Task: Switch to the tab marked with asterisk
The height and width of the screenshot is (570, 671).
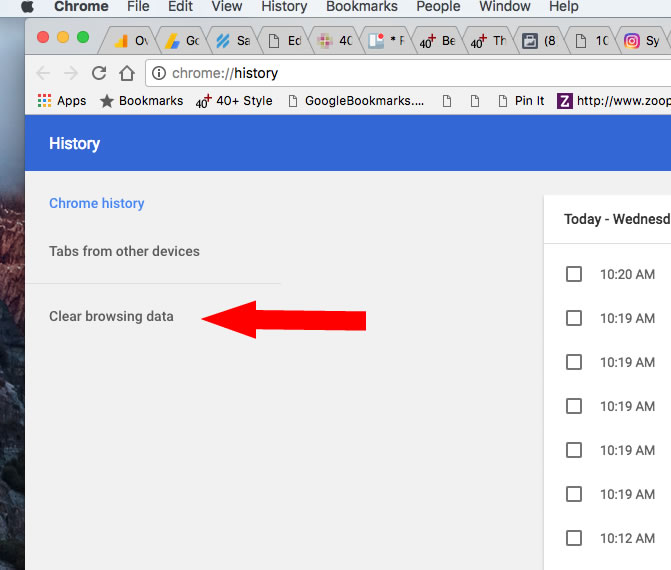Action: point(387,41)
